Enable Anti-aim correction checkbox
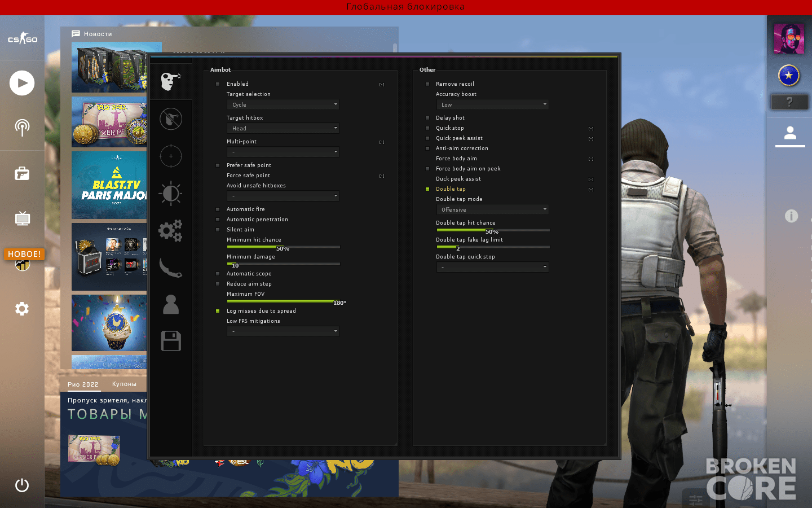812x508 pixels. pyautogui.click(x=427, y=148)
